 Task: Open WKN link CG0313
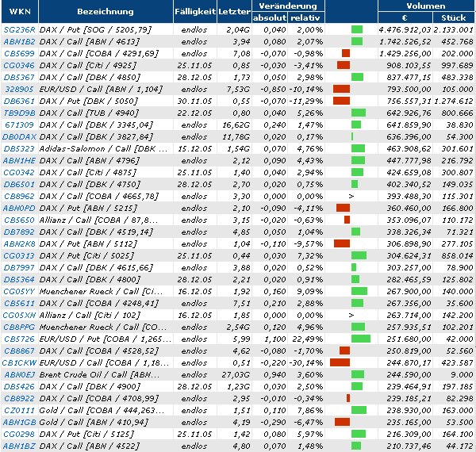(x=19, y=255)
